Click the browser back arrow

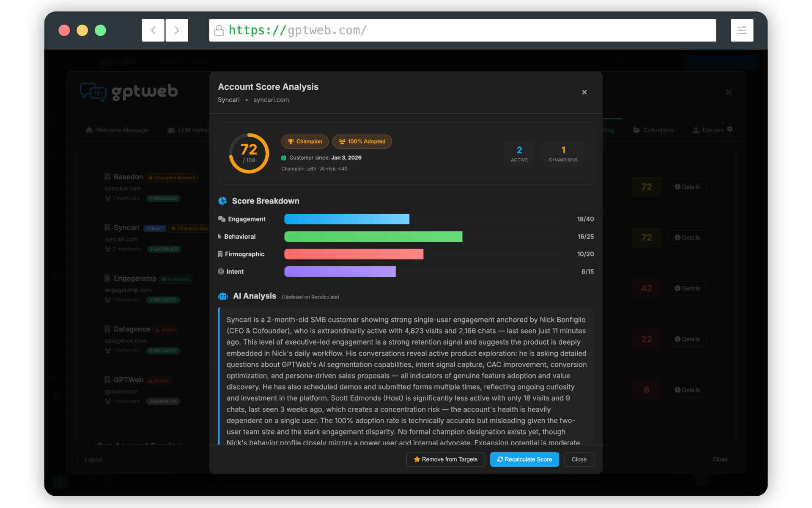click(153, 30)
